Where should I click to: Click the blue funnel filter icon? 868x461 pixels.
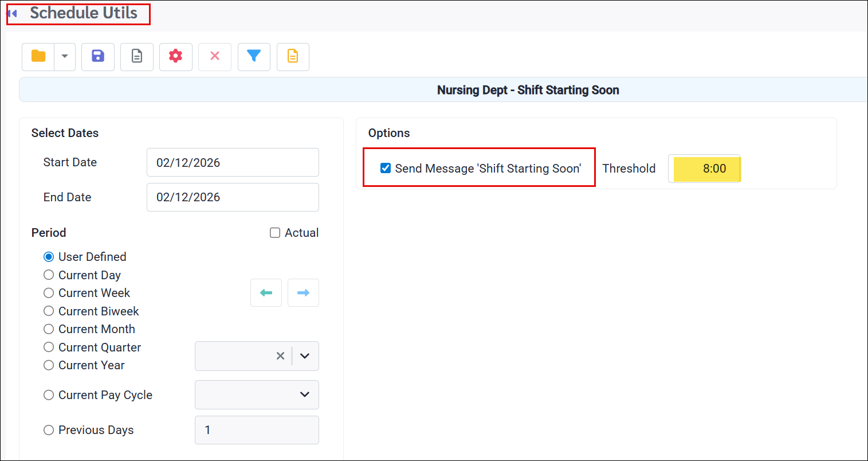(x=254, y=56)
